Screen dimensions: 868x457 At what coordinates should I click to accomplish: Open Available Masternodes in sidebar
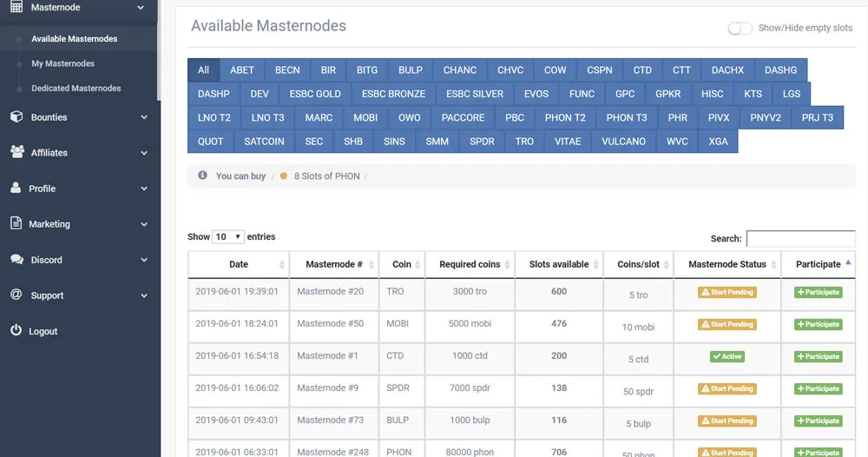(x=74, y=39)
